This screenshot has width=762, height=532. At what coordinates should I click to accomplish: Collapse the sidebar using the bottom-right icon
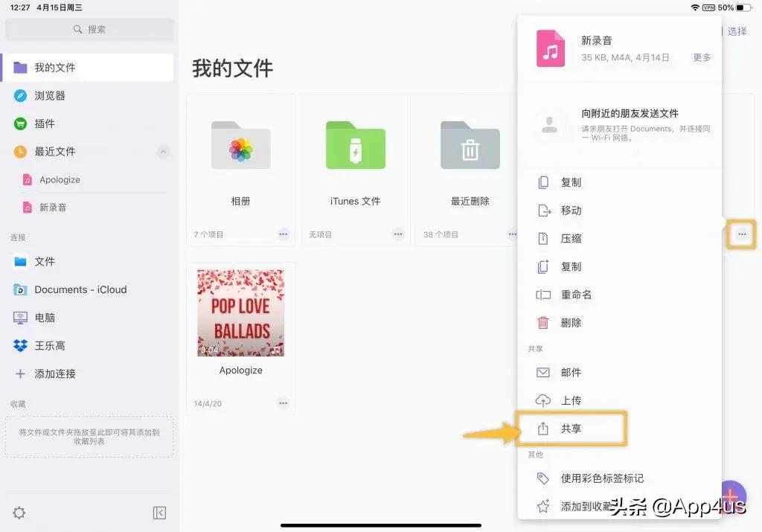pos(160,513)
